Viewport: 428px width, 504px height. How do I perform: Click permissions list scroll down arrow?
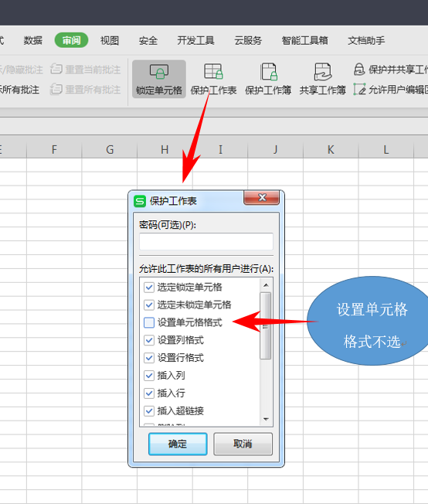click(x=266, y=419)
